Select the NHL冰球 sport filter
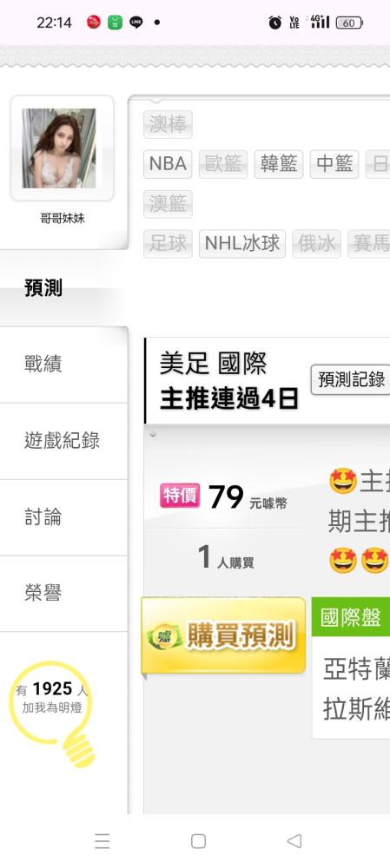 click(x=242, y=244)
